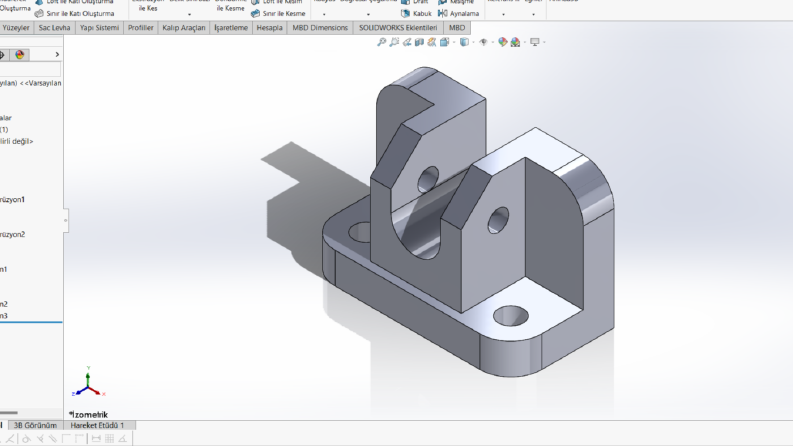Click the Kabuk (Shell) tool
The image size is (793, 446).
pos(416,14)
